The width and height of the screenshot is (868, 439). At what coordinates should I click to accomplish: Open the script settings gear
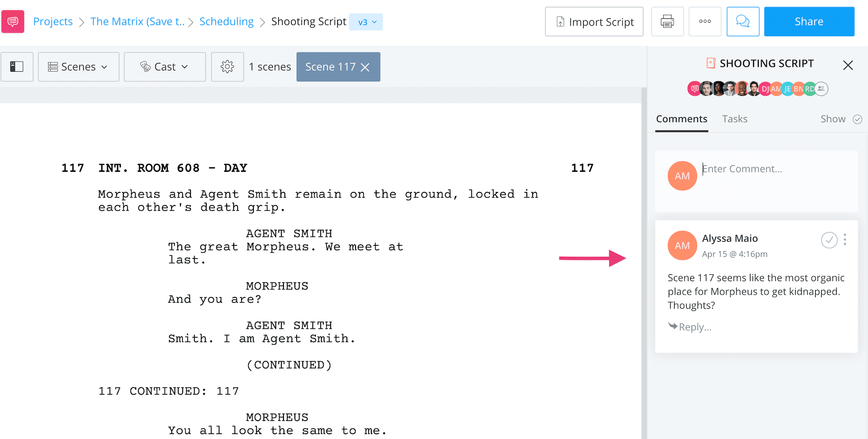click(x=227, y=66)
